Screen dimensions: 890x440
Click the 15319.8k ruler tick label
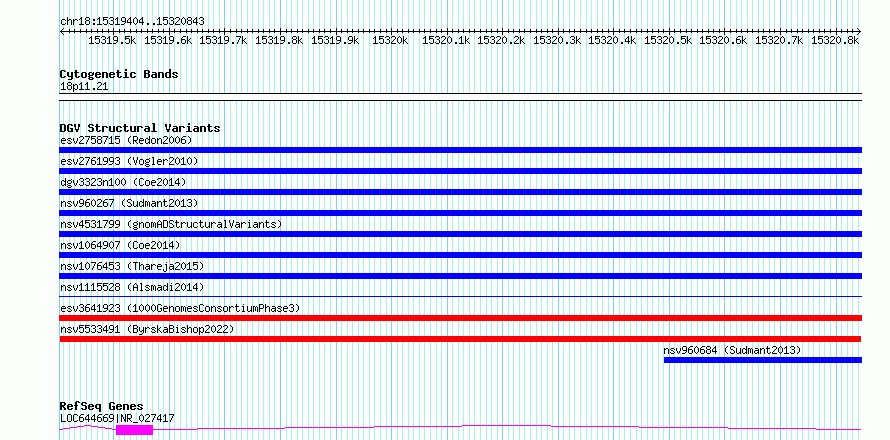point(279,40)
